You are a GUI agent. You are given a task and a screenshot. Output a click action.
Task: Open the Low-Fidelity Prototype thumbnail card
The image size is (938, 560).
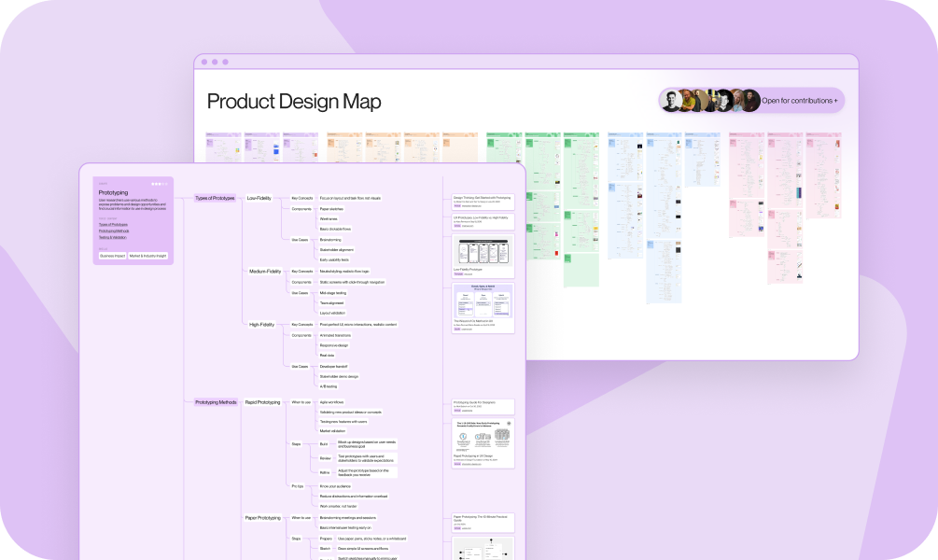483,256
